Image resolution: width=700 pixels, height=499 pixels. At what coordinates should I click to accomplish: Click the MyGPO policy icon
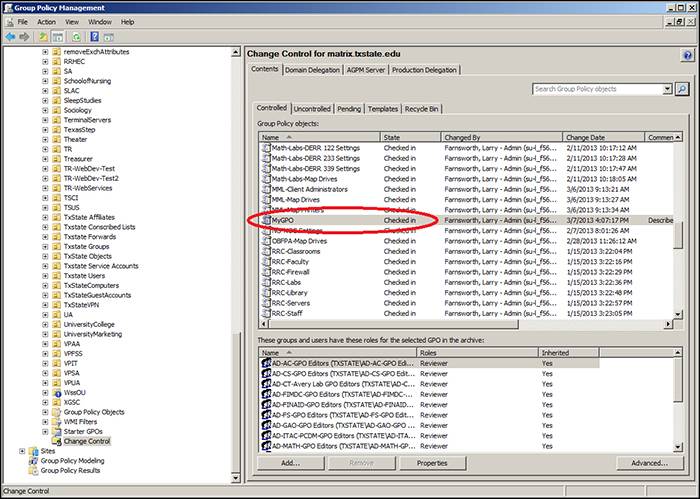(x=266, y=220)
